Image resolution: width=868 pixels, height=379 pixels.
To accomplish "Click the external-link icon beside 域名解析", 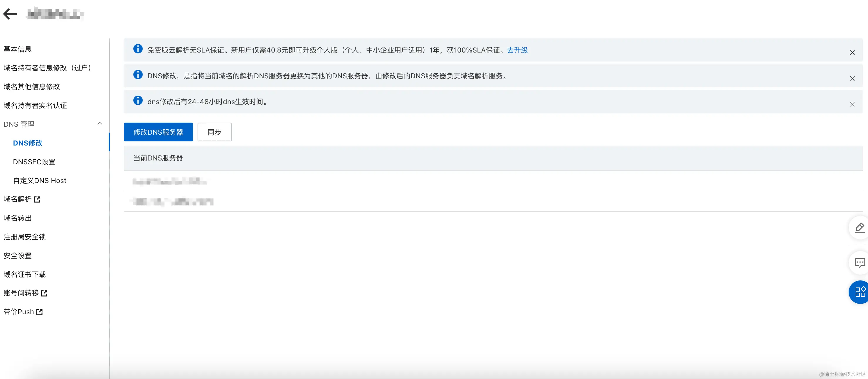I will click(x=37, y=199).
